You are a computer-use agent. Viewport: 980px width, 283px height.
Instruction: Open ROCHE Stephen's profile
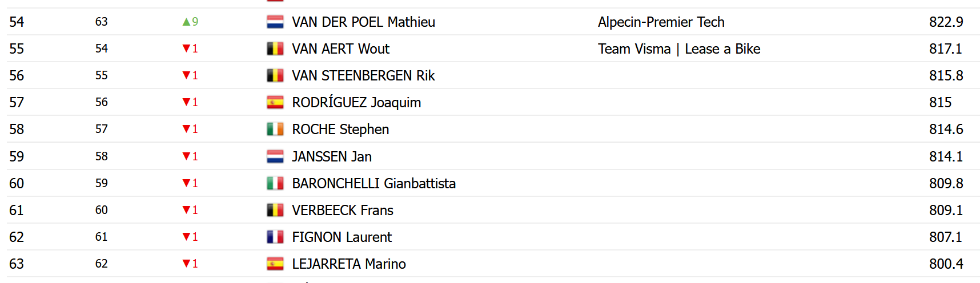point(340,130)
